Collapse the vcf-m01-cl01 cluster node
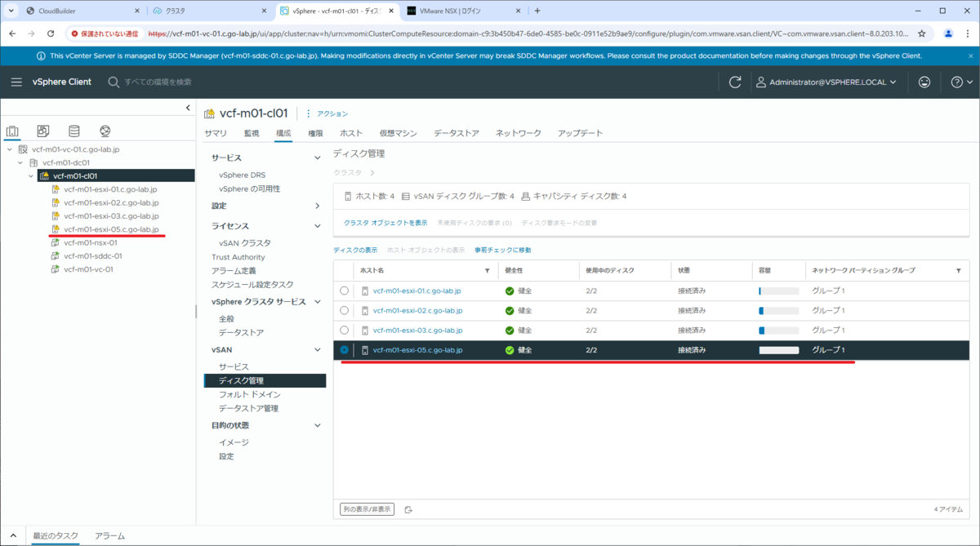The width and height of the screenshot is (980, 546). tap(32, 175)
